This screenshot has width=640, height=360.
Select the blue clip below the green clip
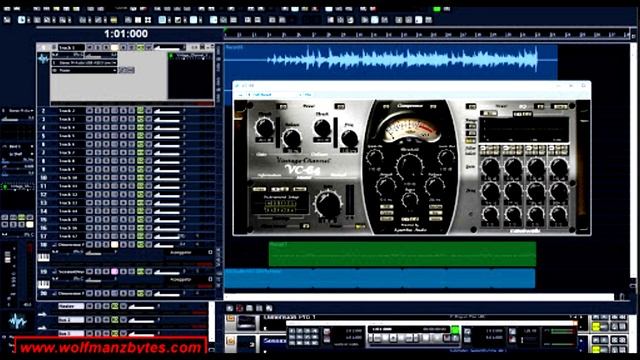tap(380, 278)
